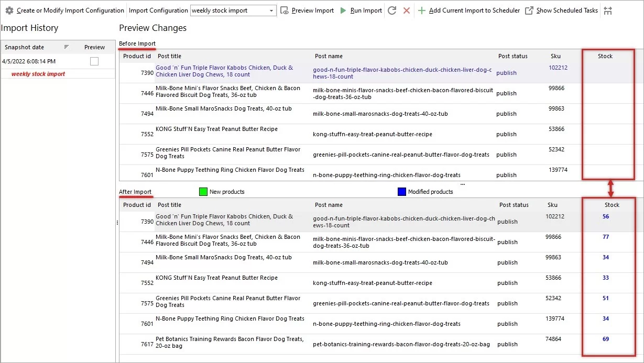Click the blue Modified products color swatch
Screen dimensions: 644x363
coord(401,192)
